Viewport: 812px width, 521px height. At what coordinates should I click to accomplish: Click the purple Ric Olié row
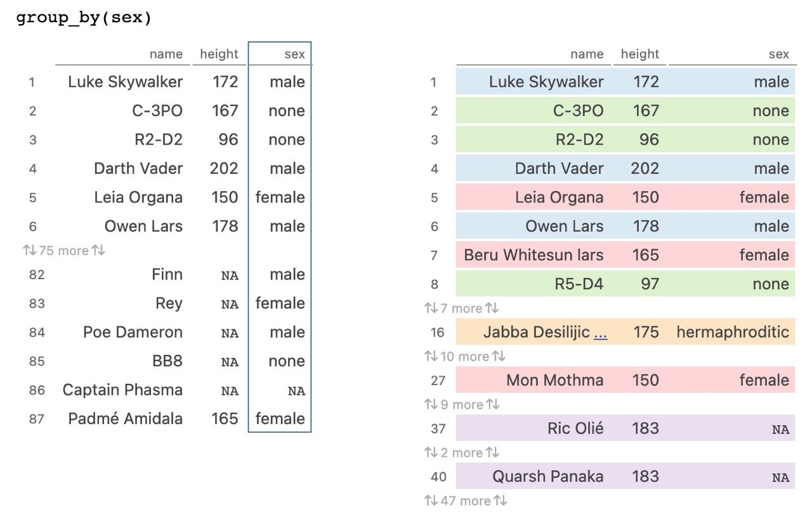(x=625, y=428)
